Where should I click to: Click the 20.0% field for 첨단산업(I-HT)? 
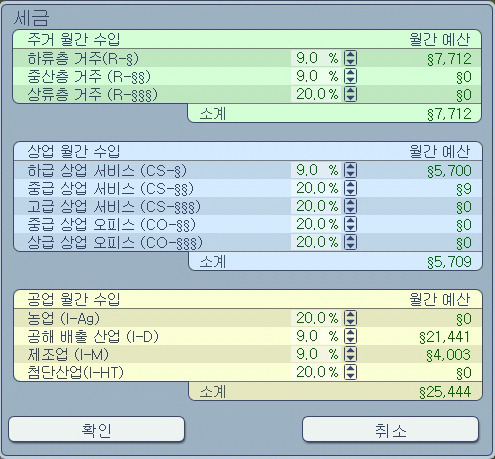317,372
